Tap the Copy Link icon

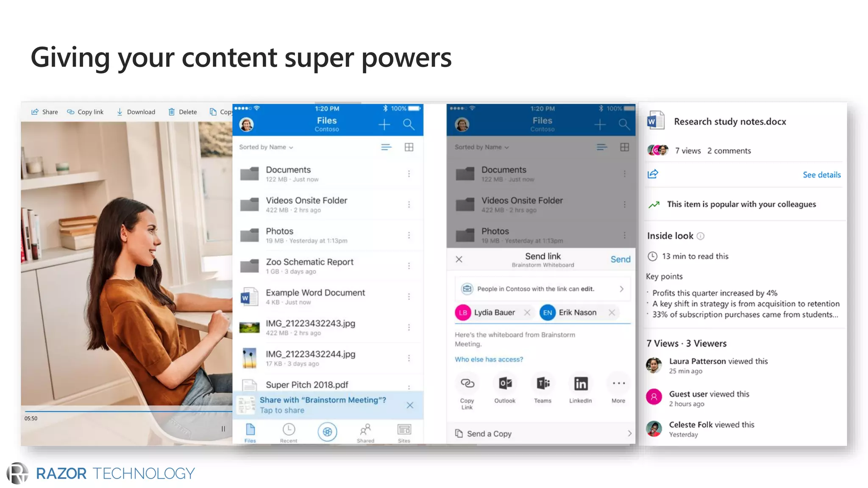[467, 384]
